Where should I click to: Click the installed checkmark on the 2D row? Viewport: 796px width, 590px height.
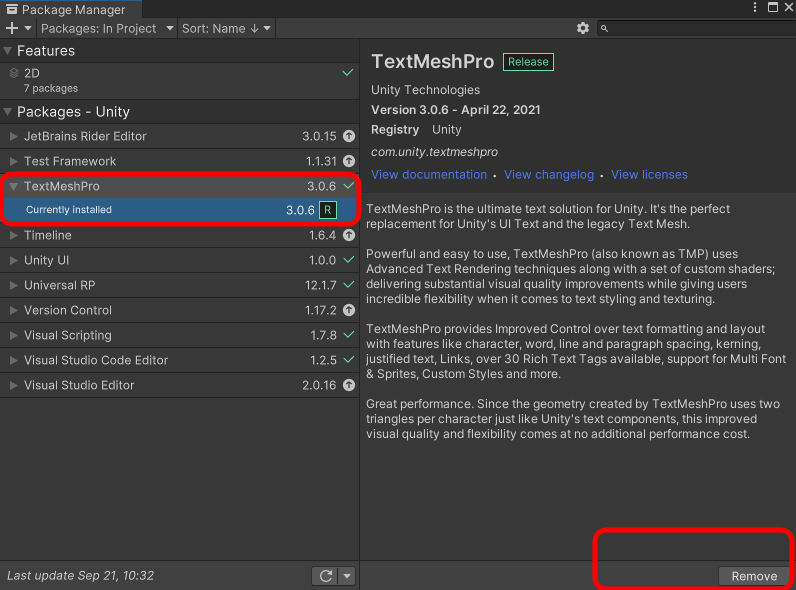click(348, 73)
